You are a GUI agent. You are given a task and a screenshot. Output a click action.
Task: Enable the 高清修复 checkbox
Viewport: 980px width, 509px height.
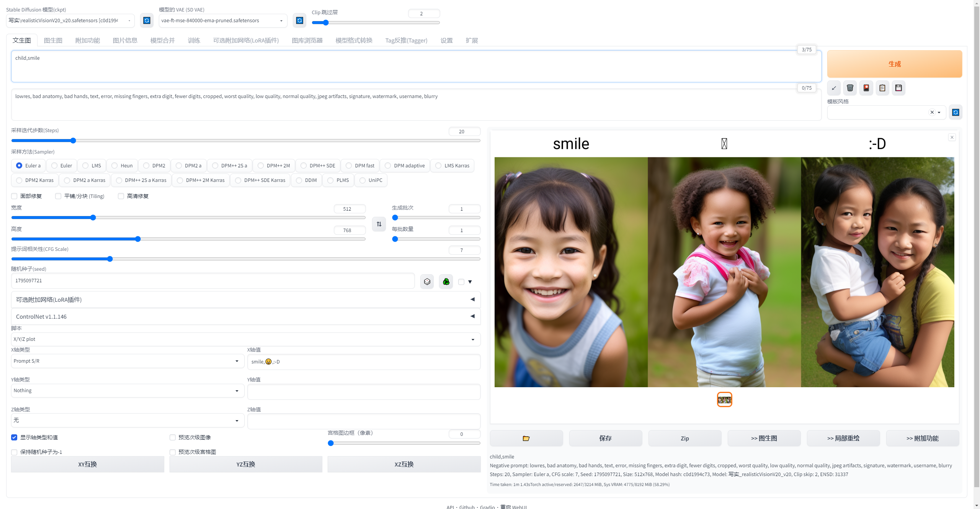[x=121, y=196]
